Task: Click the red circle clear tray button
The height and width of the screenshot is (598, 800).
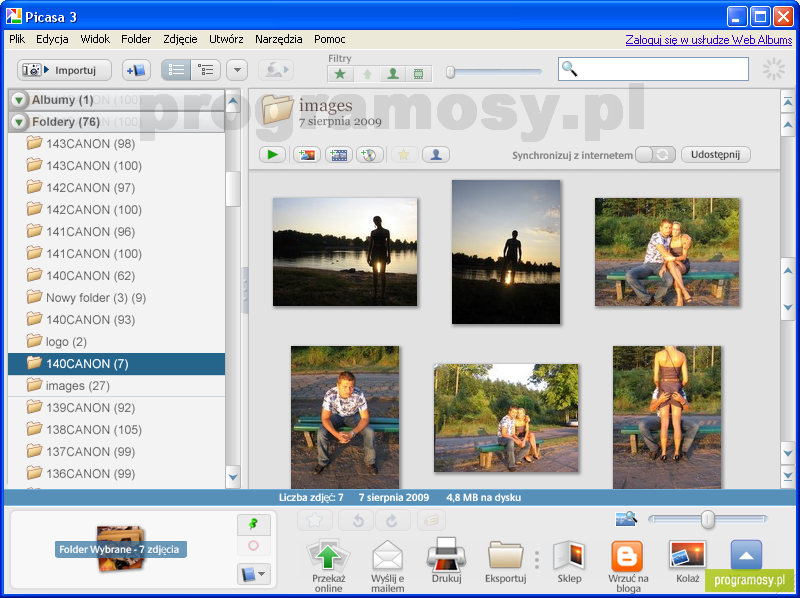Action: click(x=254, y=545)
